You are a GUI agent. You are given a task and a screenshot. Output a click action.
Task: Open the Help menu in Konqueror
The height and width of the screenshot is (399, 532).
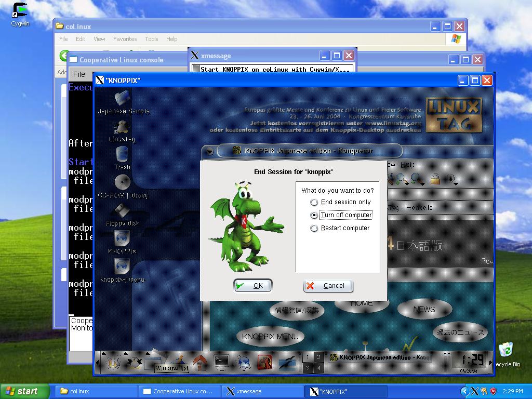pyautogui.click(x=407, y=165)
